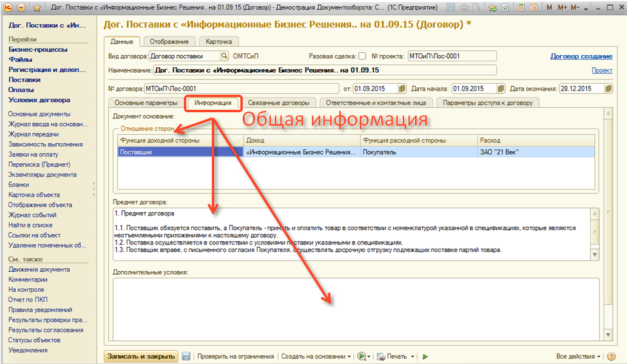Open the Договор создание link
Image resolution: width=627 pixels, height=364 pixels.
coord(581,56)
